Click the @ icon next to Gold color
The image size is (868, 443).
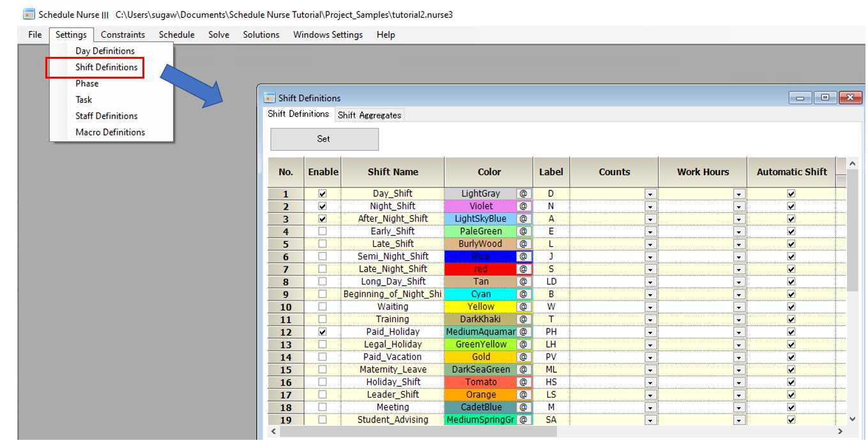[524, 357]
